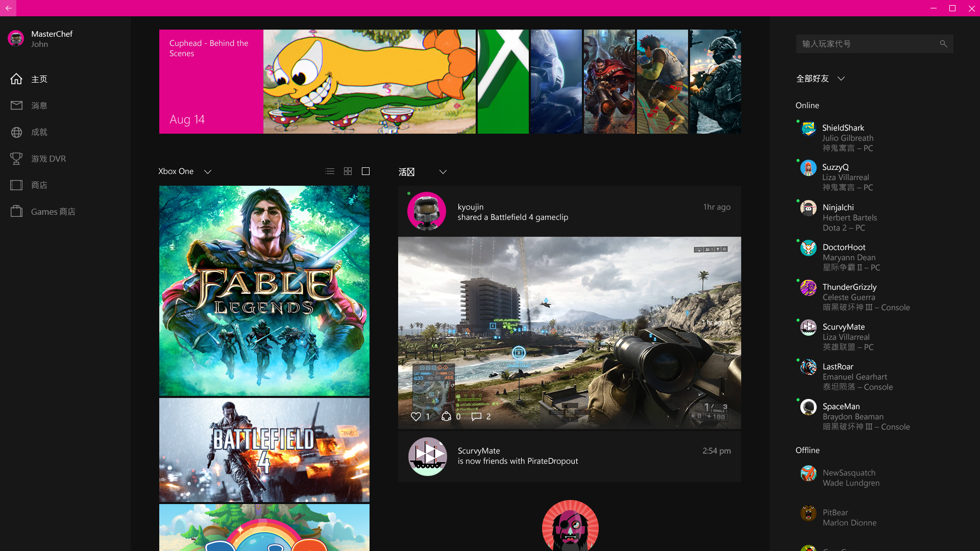Open the ScurvyMate friend name in Online list
The image size is (980, 551).
[x=843, y=327]
